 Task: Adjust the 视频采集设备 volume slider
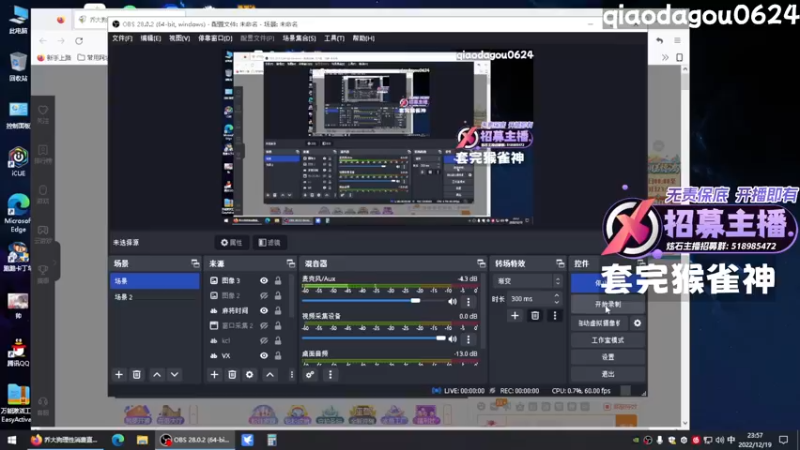point(441,338)
